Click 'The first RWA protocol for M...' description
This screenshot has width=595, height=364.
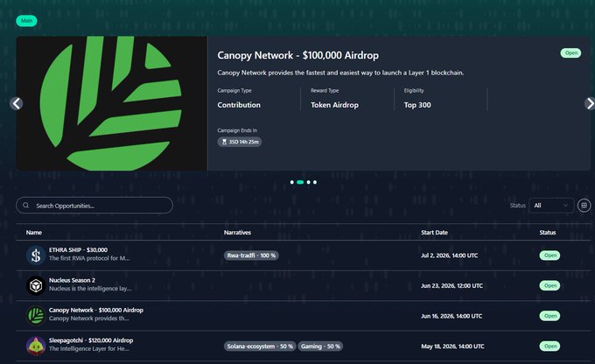[x=89, y=258]
